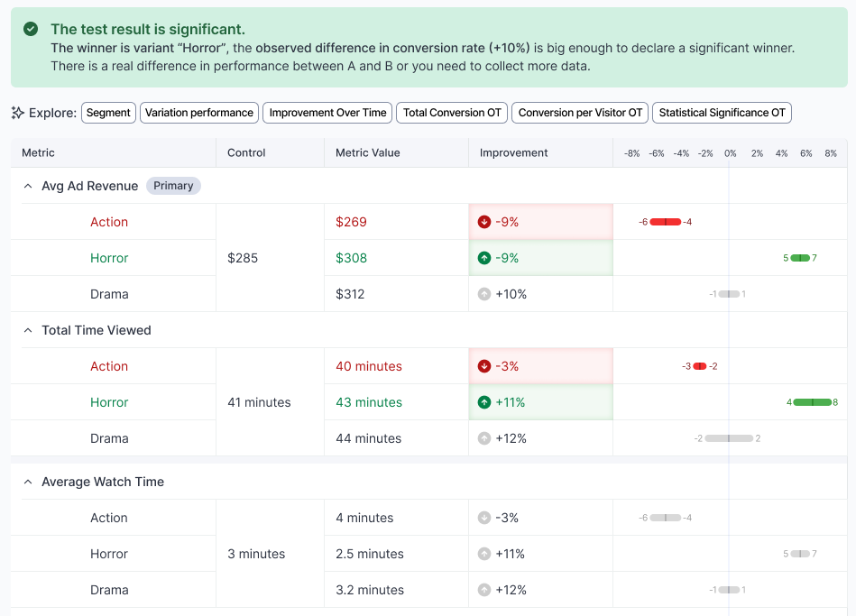This screenshot has height=616, width=856.
Task: Collapse the Total Time Viewed section
Action: [x=27, y=330]
